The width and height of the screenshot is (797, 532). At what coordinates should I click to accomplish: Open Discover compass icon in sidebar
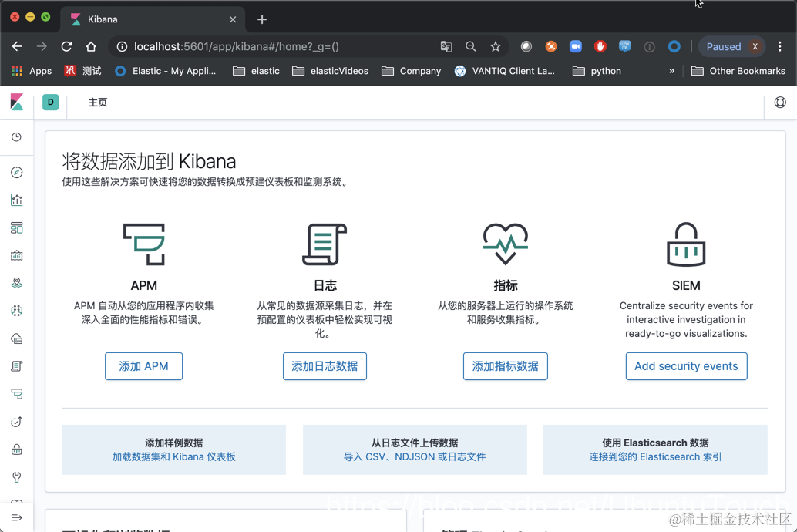click(x=17, y=173)
